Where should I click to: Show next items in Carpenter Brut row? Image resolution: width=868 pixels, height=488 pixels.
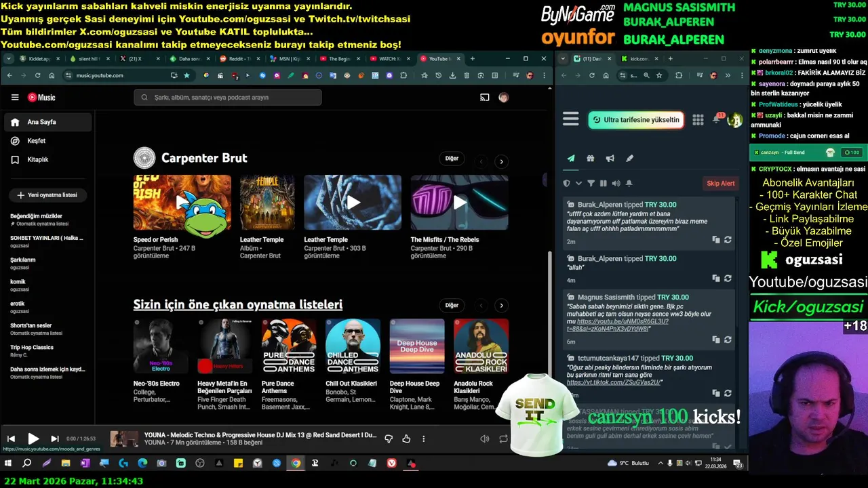[501, 161]
